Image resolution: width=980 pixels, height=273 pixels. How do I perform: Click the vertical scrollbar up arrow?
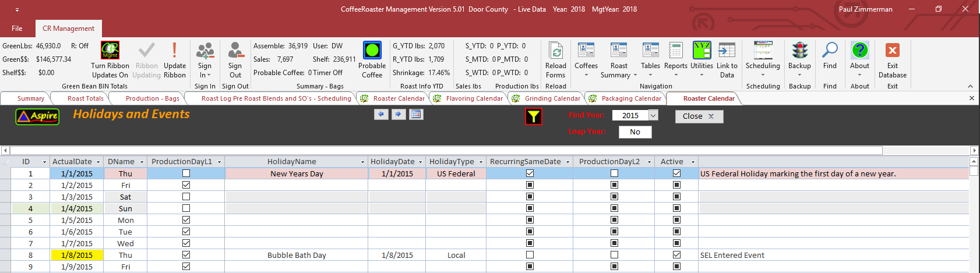(974, 161)
